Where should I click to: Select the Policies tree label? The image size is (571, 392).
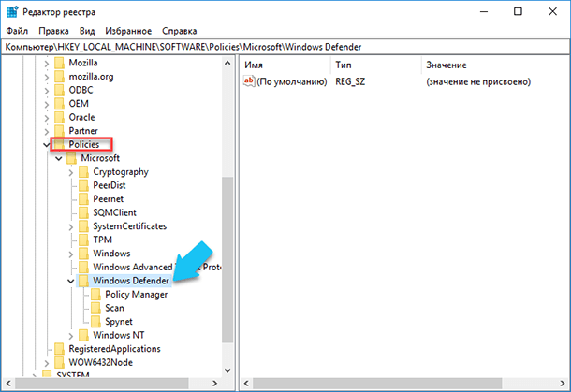(83, 144)
